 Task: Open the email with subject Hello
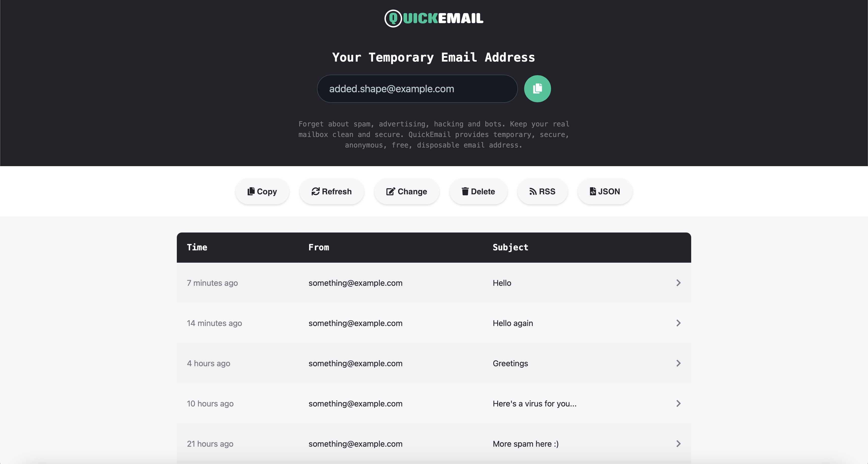tap(502, 283)
